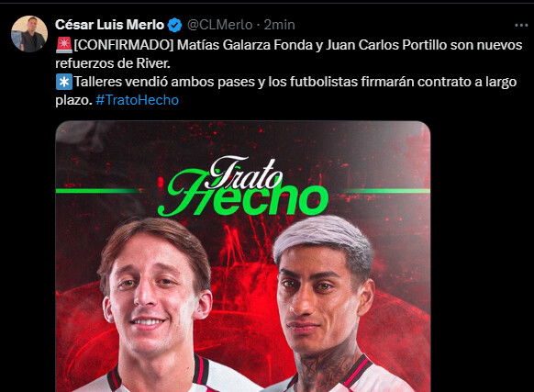This screenshot has height=392, width=534.
Task: Open the César Luis Merlo display name
Action: (x=110, y=25)
